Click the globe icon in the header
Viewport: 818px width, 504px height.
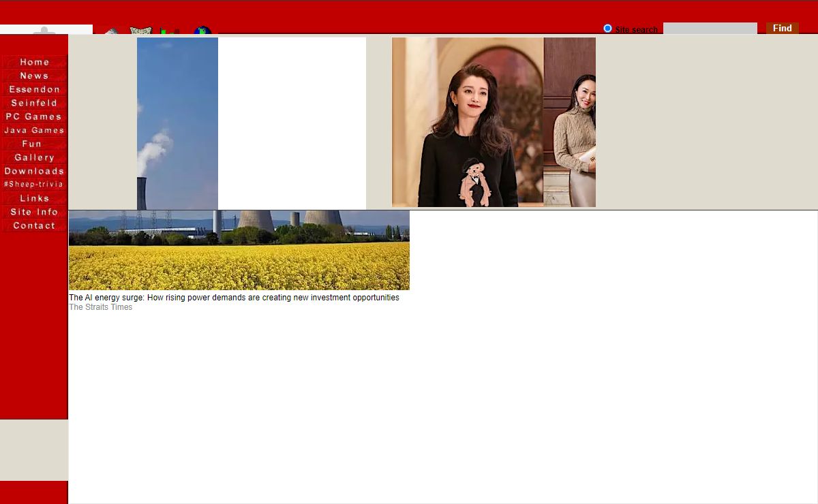click(202, 31)
